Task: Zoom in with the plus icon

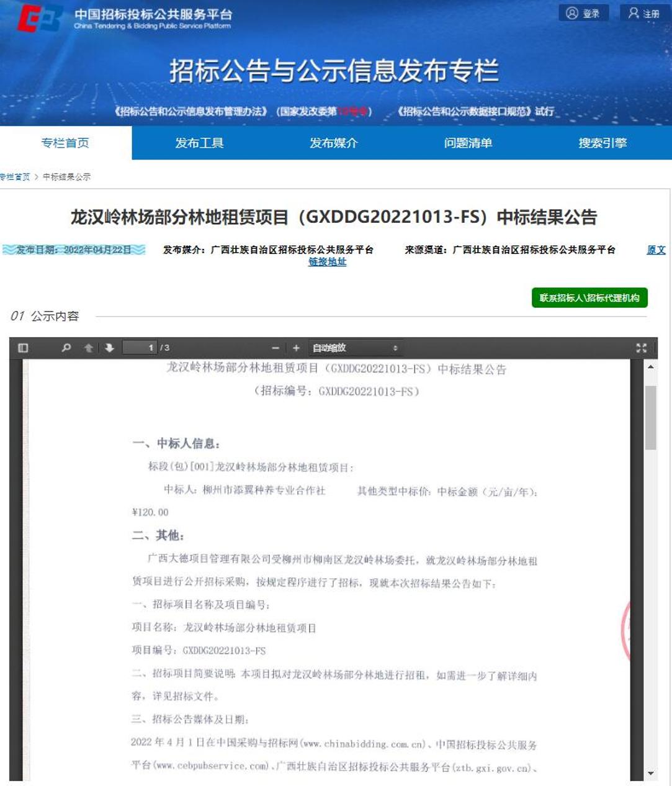Action: click(x=296, y=348)
